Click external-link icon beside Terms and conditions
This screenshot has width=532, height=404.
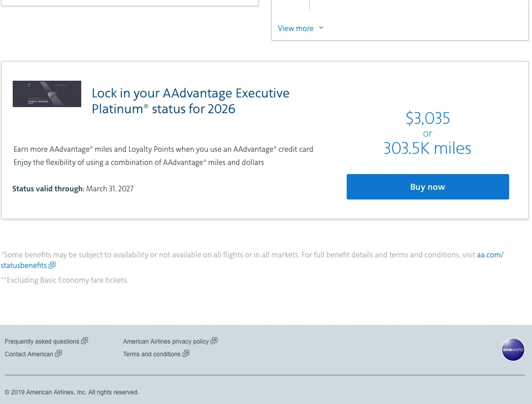186,353
